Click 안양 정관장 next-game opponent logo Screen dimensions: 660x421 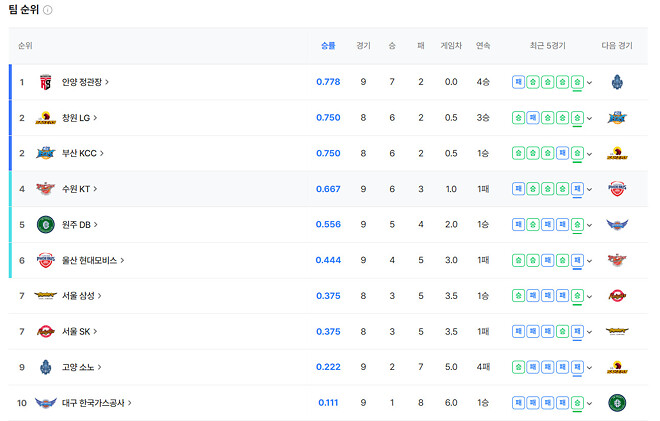point(617,82)
